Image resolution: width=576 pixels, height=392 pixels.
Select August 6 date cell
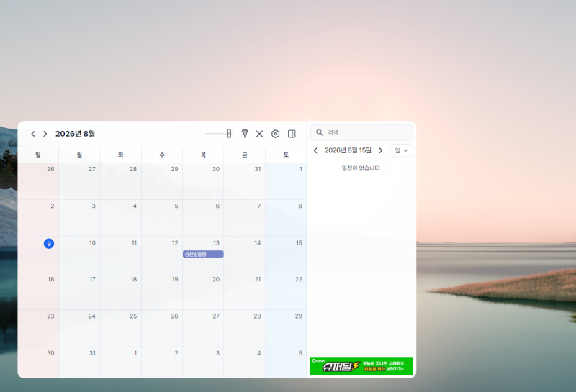point(203,218)
